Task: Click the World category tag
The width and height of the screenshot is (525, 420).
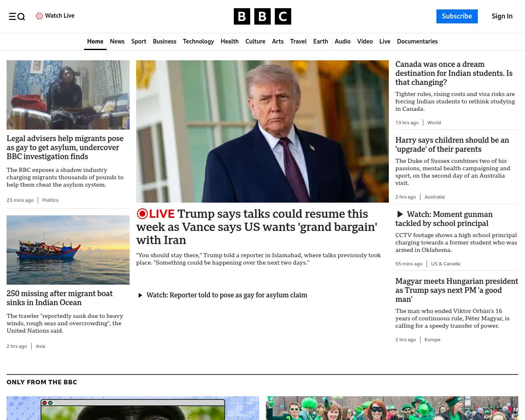Action: pyautogui.click(x=434, y=123)
